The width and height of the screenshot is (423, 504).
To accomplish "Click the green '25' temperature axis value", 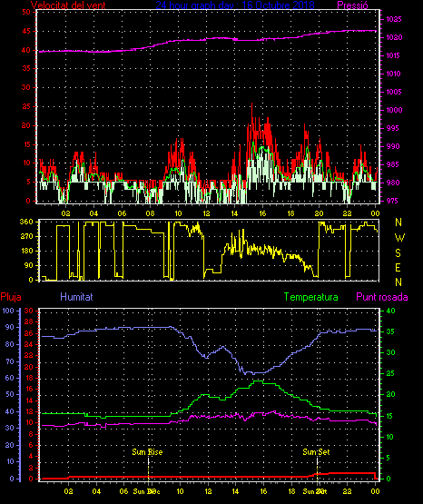I will coord(390,374).
